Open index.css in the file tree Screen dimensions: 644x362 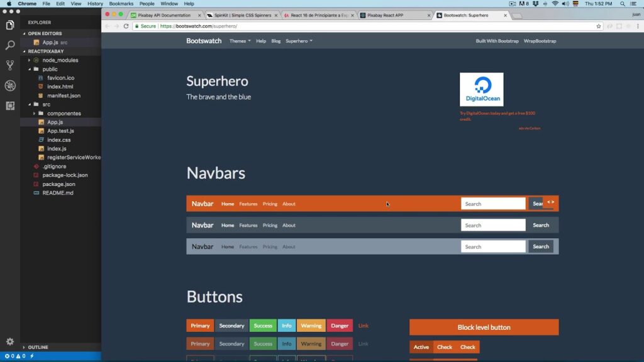tap(58, 140)
